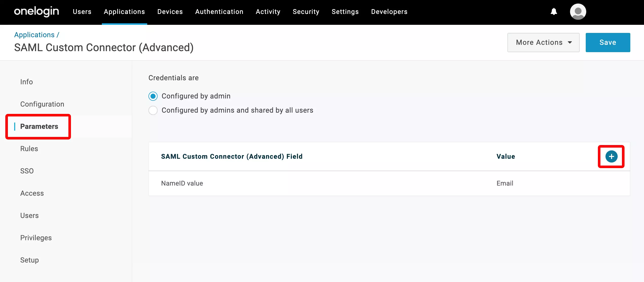Open the Authentication top menu
The height and width of the screenshot is (282, 644).
point(219,12)
